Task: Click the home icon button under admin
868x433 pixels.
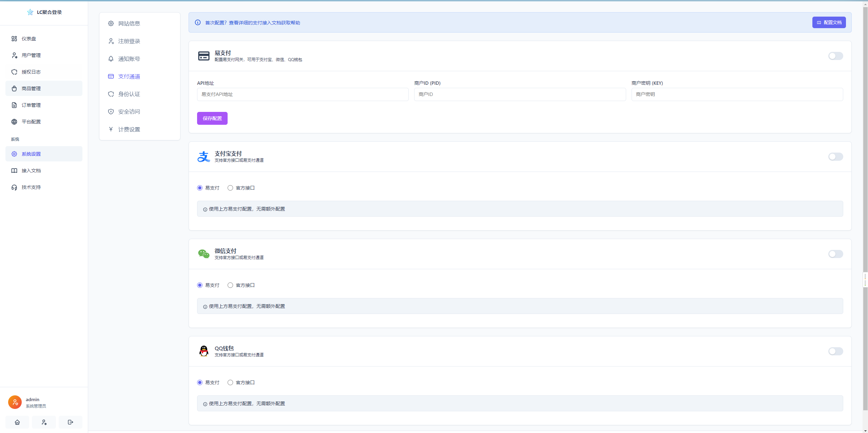Action: (17, 422)
